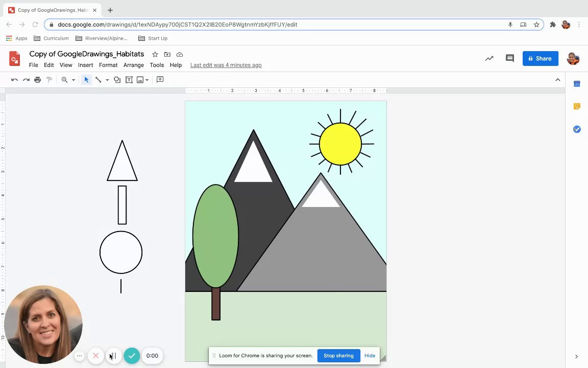Image resolution: width=588 pixels, height=368 pixels.
Task: Select the Line tool
Action: point(99,80)
